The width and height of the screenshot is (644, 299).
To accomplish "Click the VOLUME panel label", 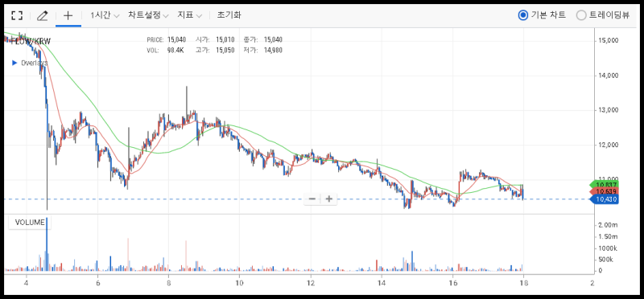I will tap(30, 223).
